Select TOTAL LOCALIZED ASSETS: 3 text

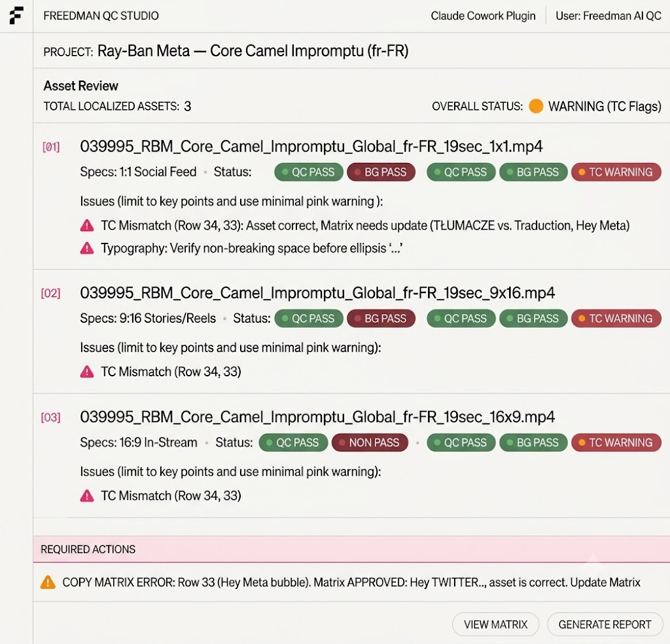(117, 106)
